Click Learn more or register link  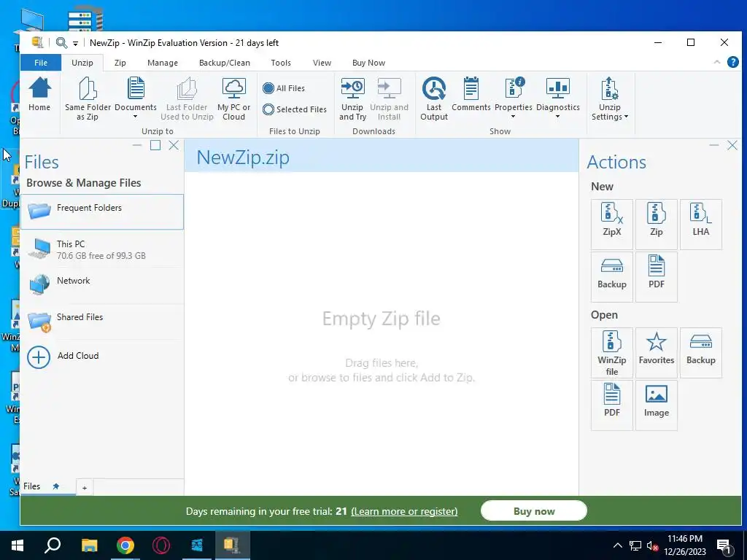404,511
